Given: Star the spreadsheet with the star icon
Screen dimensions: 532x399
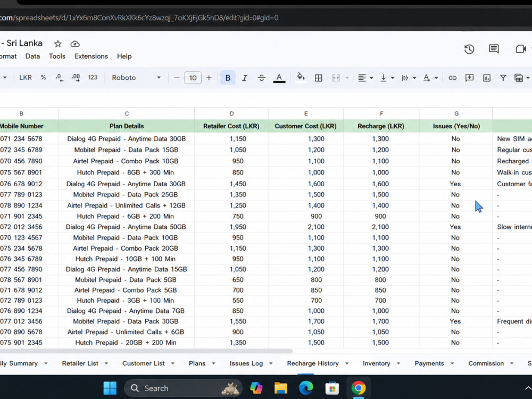Looking at the screenshot, I should point(57,44).
